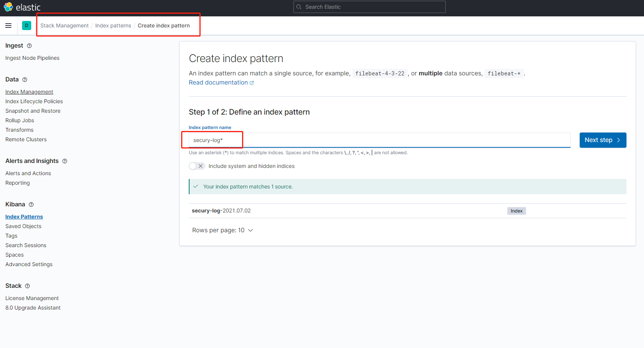Click the Index pattern name input
This screenshot has height=348, width=644.
[379, 140]
